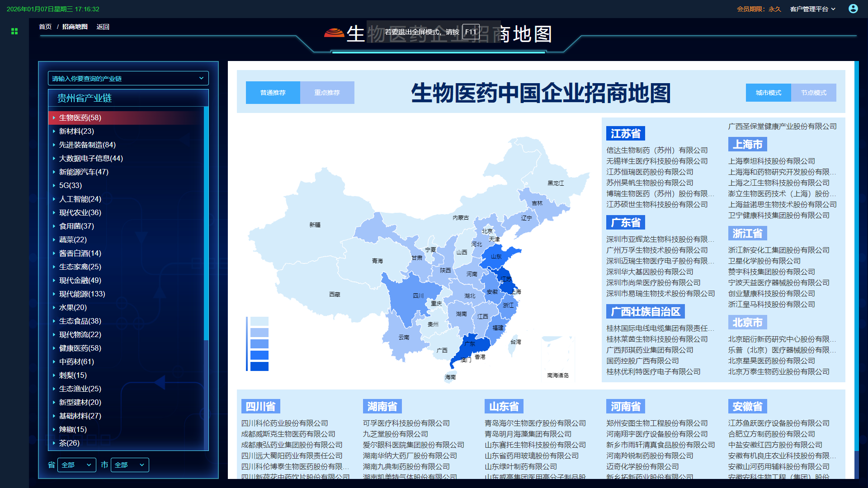
Task: Click the 返回 link
Action: point(103,27)
